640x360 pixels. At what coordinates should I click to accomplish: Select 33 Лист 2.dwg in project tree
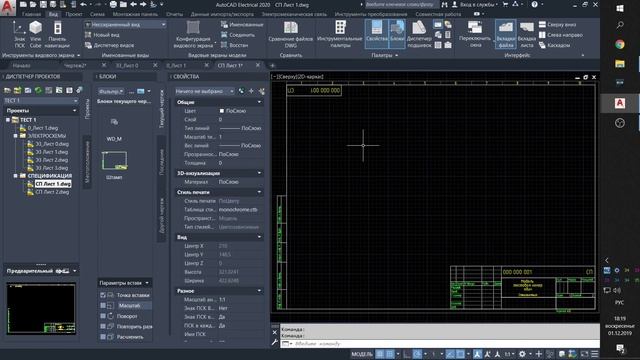click(51, 160)
